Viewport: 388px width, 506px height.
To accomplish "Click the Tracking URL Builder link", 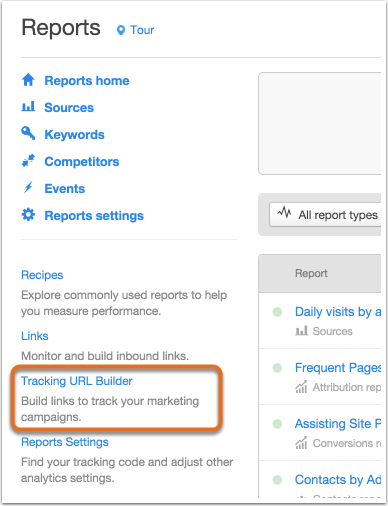I will pos(77,381).
